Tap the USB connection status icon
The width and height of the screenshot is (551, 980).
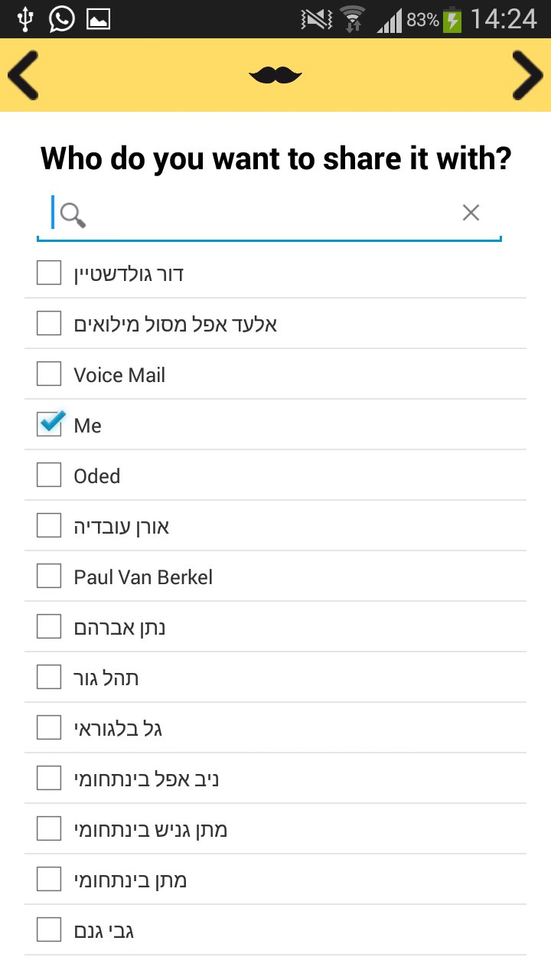25,19
